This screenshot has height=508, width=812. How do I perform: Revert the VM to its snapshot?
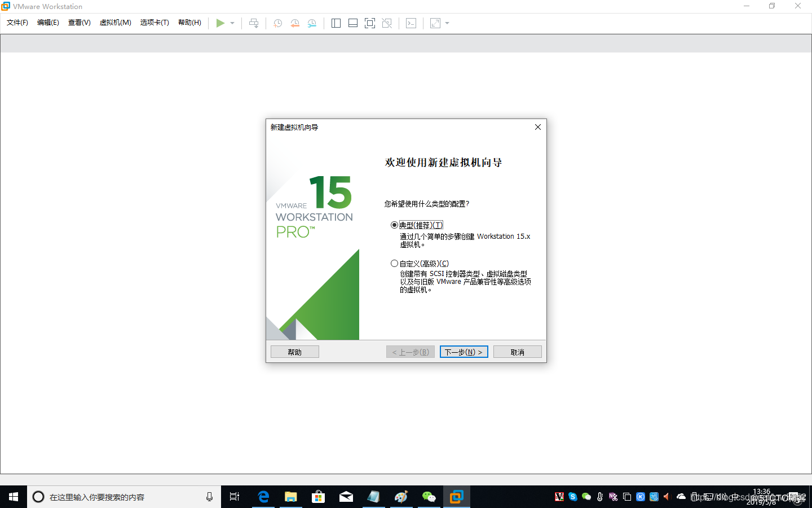pos(295,23)
